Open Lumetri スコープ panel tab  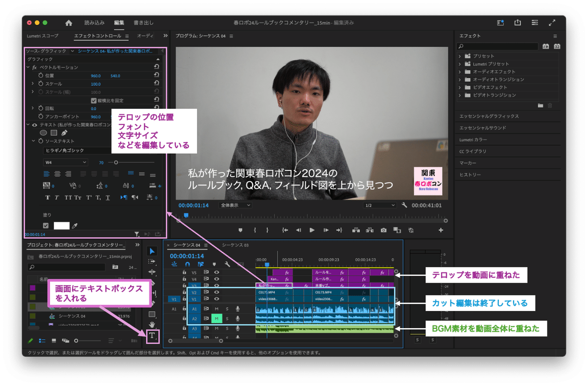tap(43, 36)
